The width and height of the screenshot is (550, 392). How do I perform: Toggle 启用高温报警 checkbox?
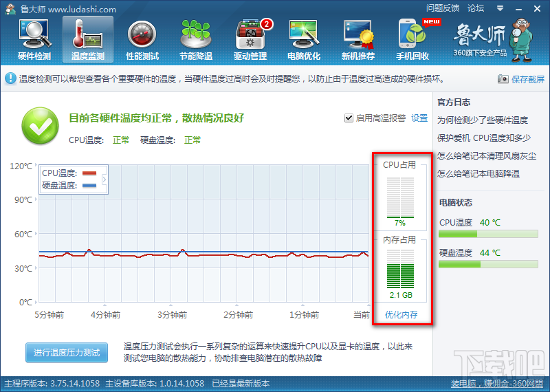tap(349, 118)
